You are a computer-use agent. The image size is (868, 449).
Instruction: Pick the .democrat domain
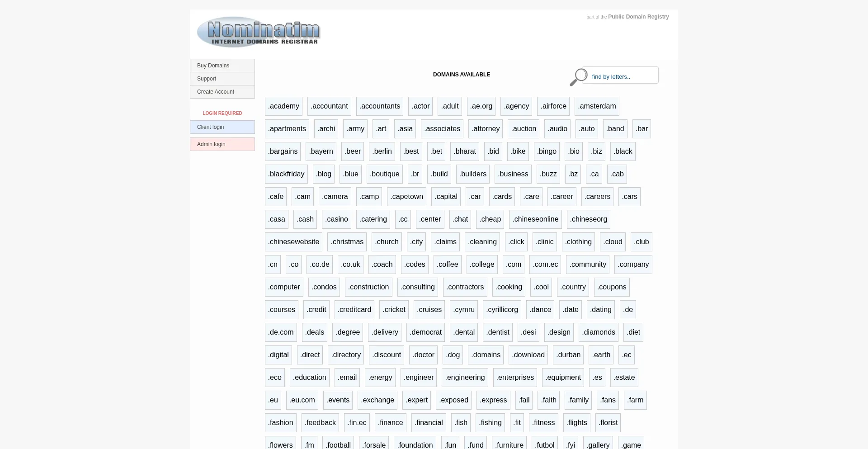[x=425, y=332]
